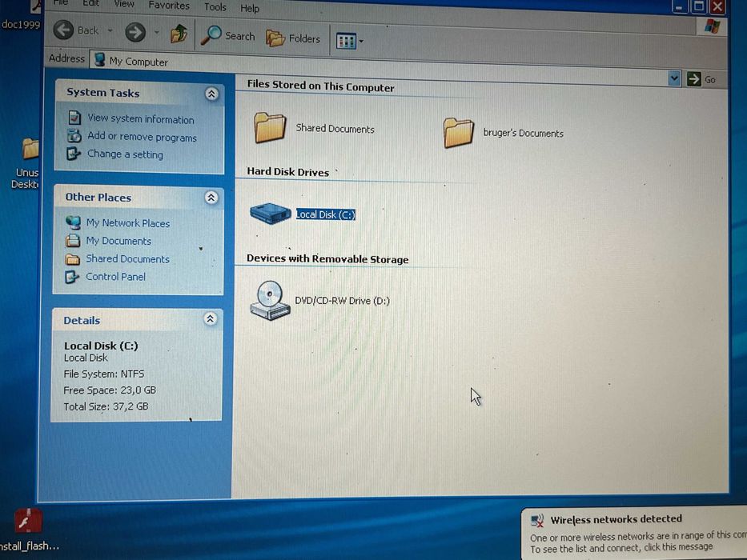Click the Total Size: 37,2 GB text
This screenshot has width=747, height=560.
click(106, 406)
